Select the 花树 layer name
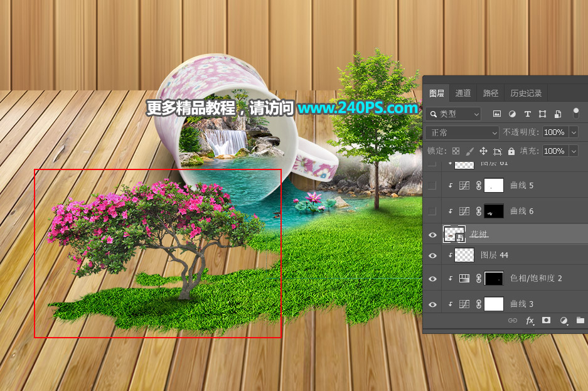Screen dimensions: 588x391 coord(479,234)
